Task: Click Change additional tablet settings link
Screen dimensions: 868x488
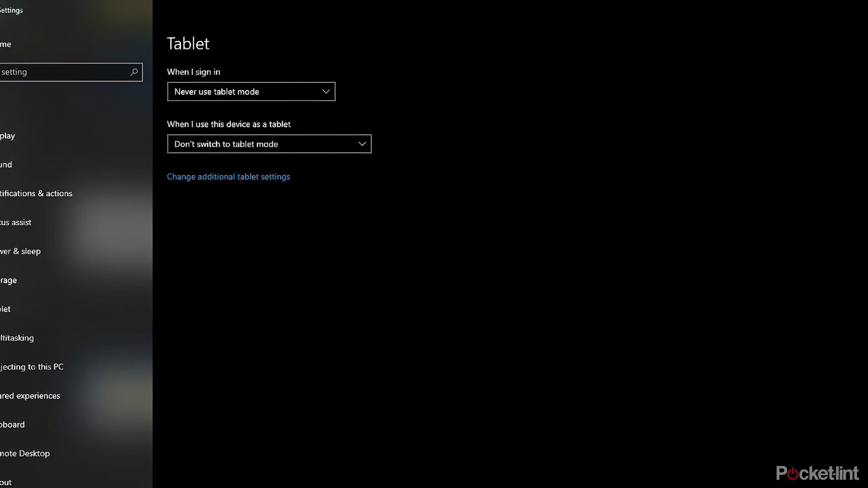Action: [228, 176]
